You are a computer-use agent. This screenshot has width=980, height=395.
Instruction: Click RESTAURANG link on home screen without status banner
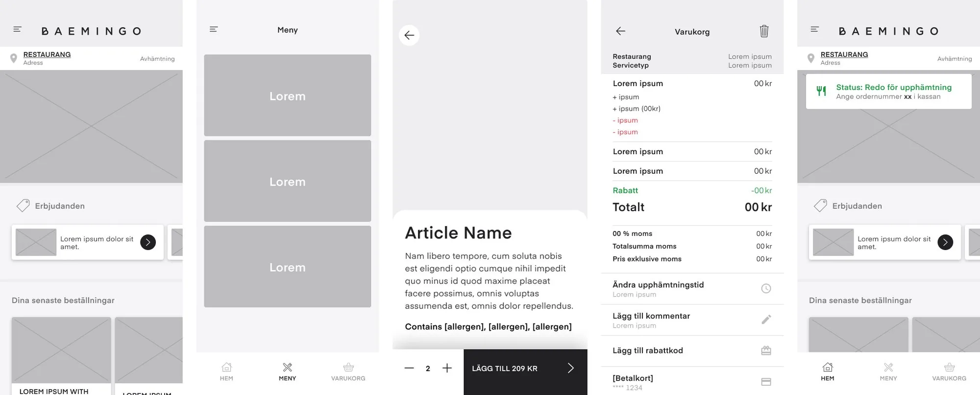47,54
